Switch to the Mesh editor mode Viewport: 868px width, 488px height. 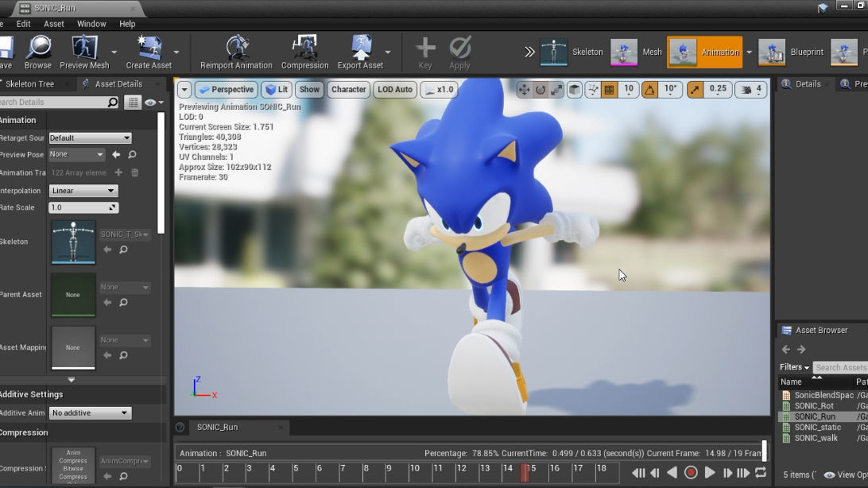coord(636,52)
